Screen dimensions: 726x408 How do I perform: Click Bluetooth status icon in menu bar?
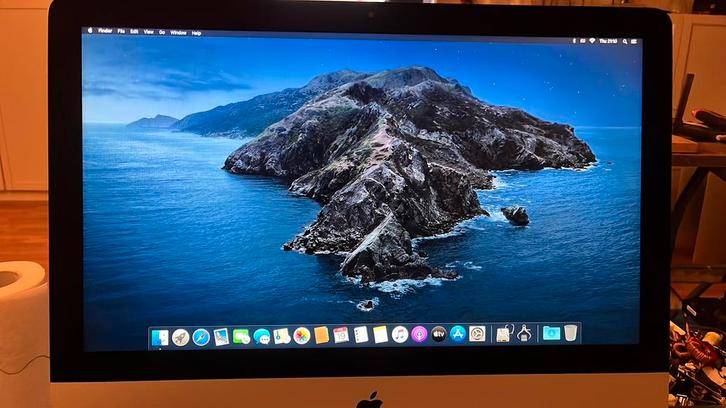tap(574, 41)
